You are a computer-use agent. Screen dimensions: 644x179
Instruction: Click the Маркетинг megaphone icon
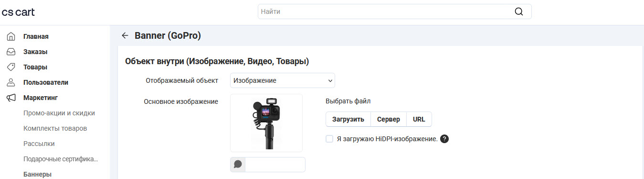(x=11, y=98)
